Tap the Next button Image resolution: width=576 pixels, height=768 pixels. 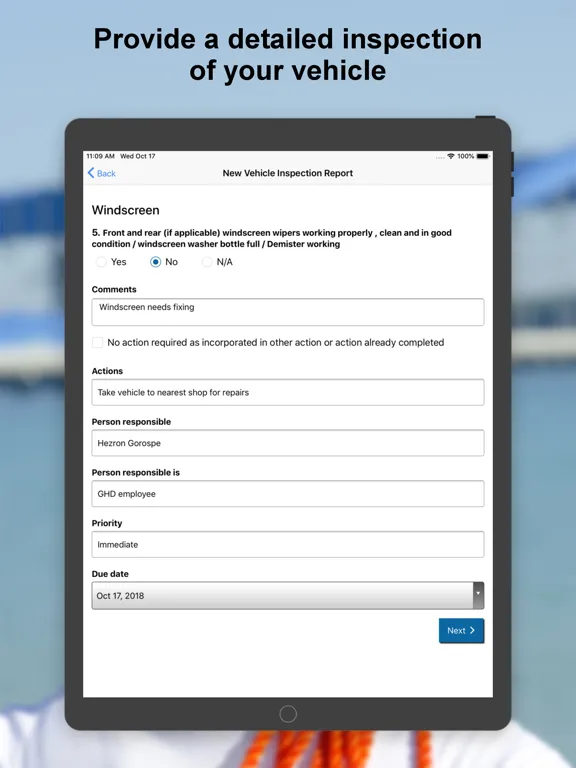click(x=461, y=630)
